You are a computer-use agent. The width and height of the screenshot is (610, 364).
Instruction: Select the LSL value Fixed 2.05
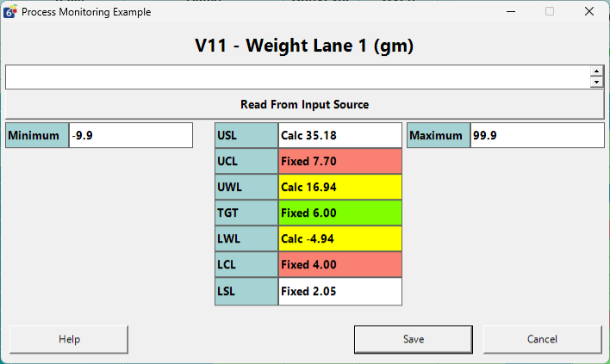pyautogui.click(x=340, y=292)
